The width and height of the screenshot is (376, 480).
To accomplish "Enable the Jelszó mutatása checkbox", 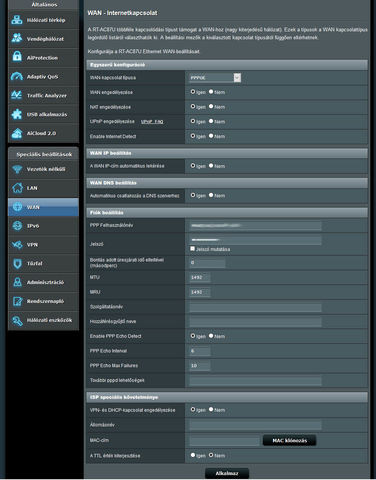I will (x=192, y=249).
